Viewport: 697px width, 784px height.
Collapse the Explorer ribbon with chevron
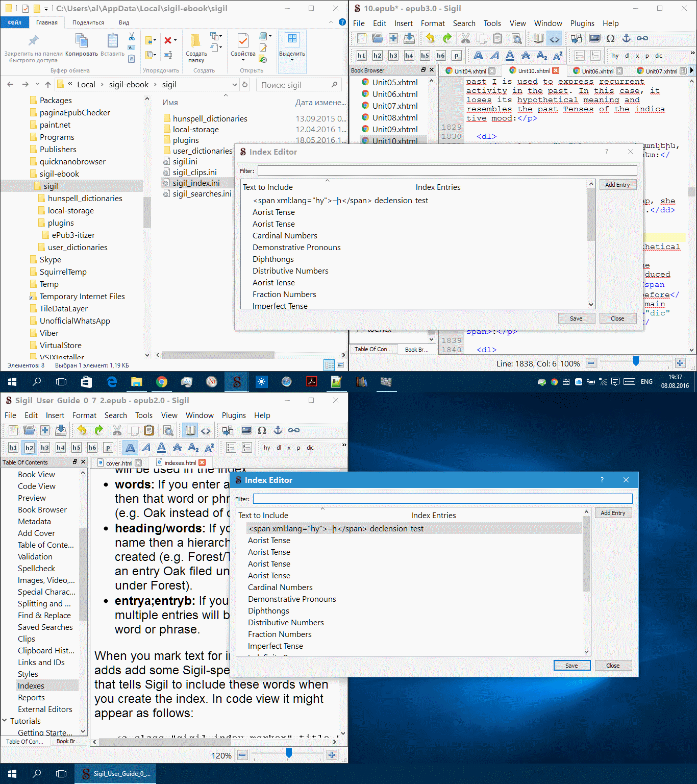click(x=331, y=22)
